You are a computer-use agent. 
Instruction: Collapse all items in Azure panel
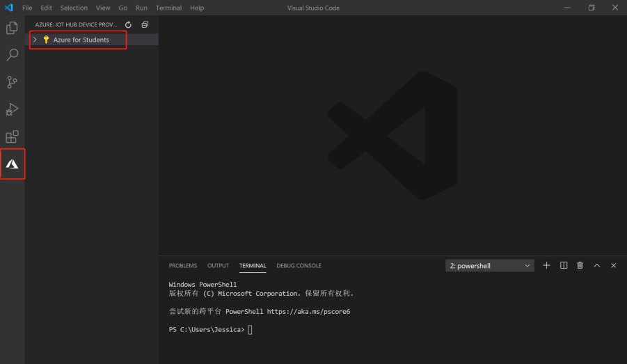[145, 25]
